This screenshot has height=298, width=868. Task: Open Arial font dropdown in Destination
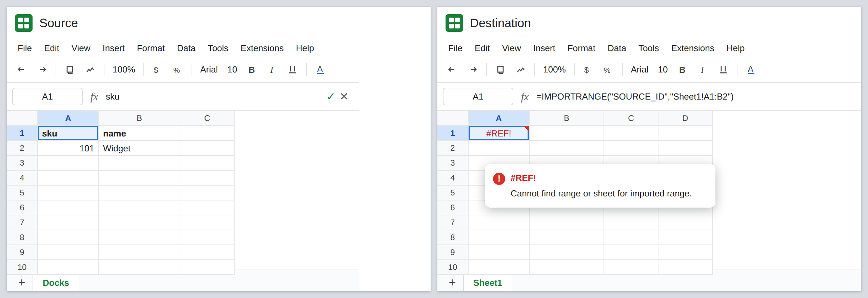tap(639, 69)
